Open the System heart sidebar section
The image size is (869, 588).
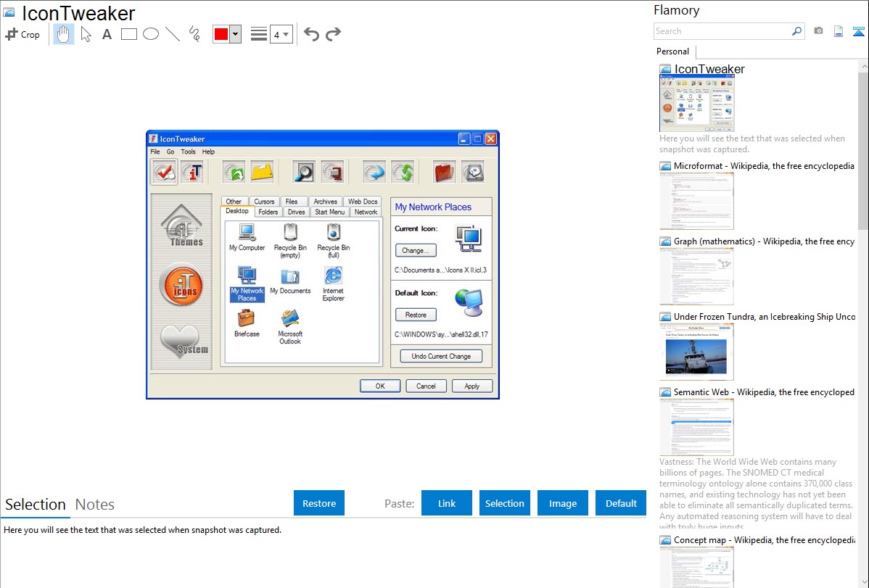click(184, 341)
